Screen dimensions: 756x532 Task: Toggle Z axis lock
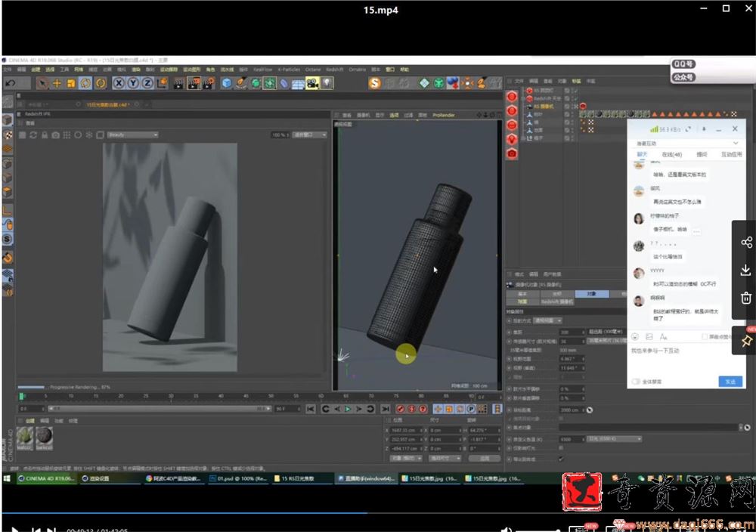tap(147, 83)
